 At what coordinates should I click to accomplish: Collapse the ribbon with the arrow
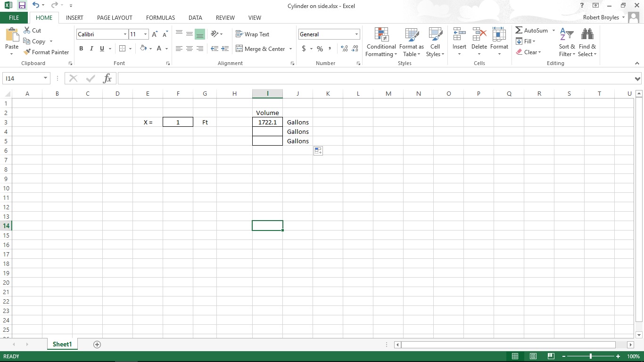637,63
